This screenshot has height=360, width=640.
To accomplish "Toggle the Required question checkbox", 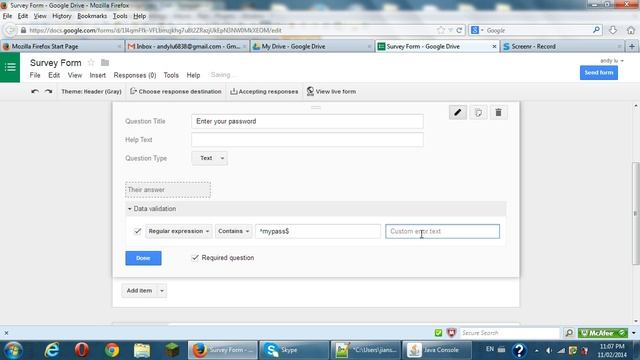I will pyautogui.click(x=195, y=258).
